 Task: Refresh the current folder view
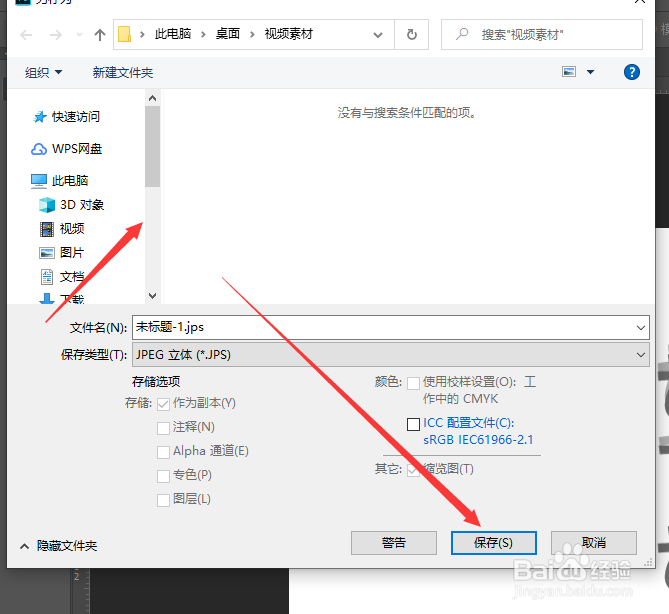pyautogui.click(x=411, y=35)
